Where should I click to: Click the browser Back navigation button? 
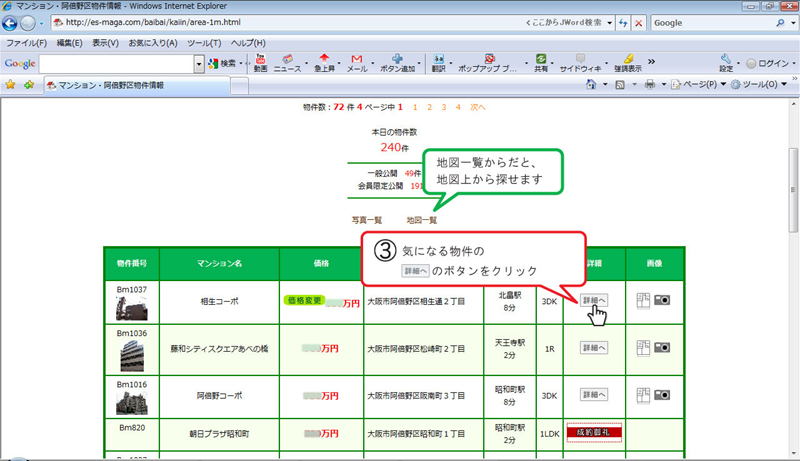coord(12,23)
